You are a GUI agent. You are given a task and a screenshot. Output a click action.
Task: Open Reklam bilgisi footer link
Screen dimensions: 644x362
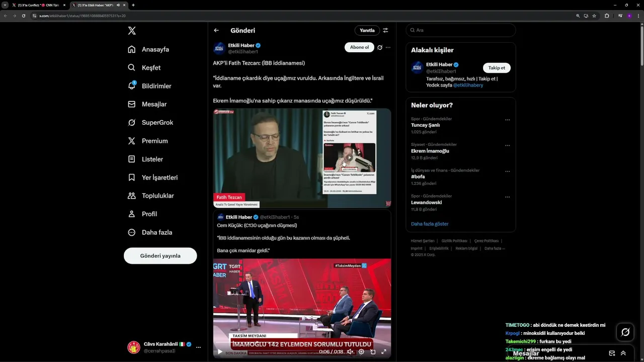[466, 248]
